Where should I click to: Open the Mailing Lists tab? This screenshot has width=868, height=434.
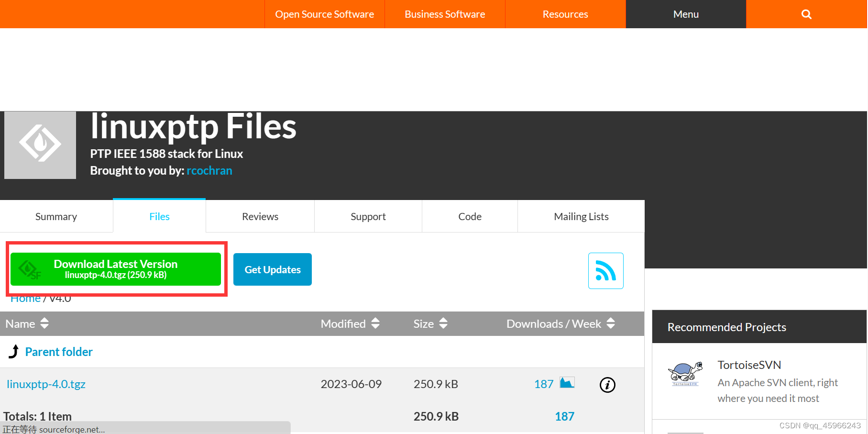(x=581, y=216)
